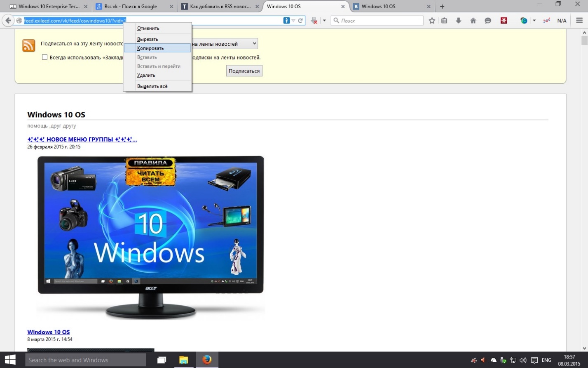This screenshot has width=588, height=368.
Task: Click the N/A toolbar indicator
Action: [x=562, y=21]
